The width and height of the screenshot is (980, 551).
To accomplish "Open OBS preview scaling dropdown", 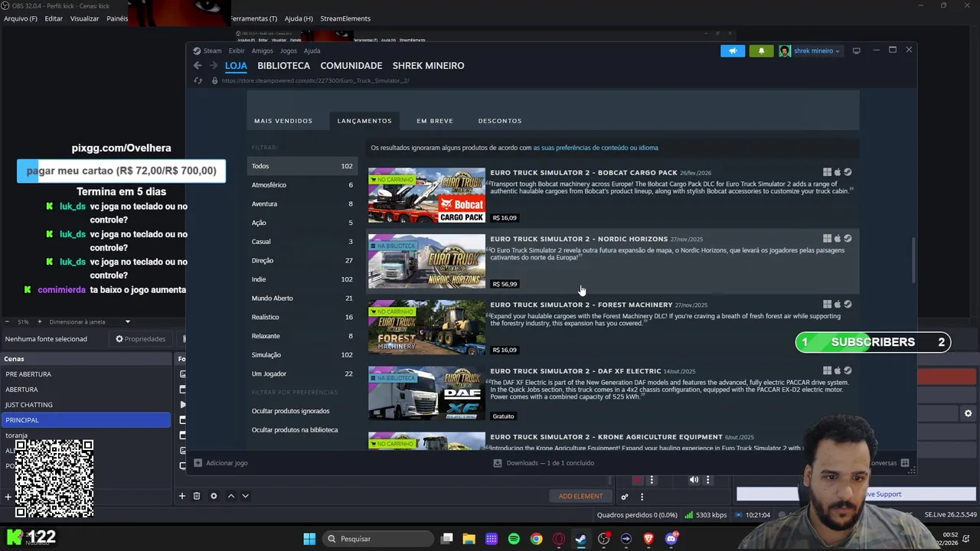I will [x=90, y=322].
